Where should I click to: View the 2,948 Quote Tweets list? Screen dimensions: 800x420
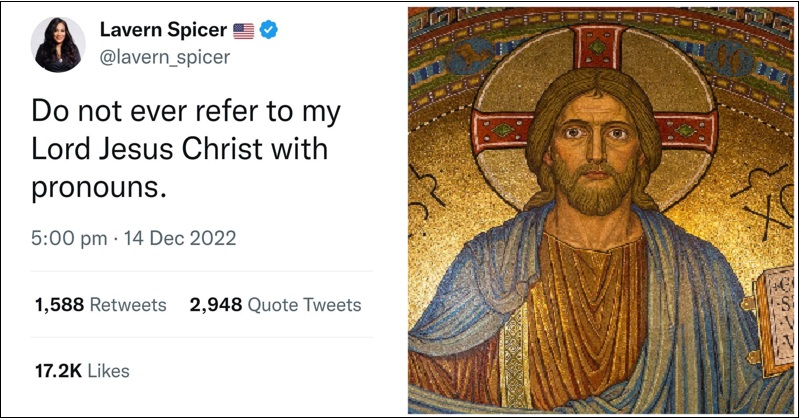tap(275, 305)
